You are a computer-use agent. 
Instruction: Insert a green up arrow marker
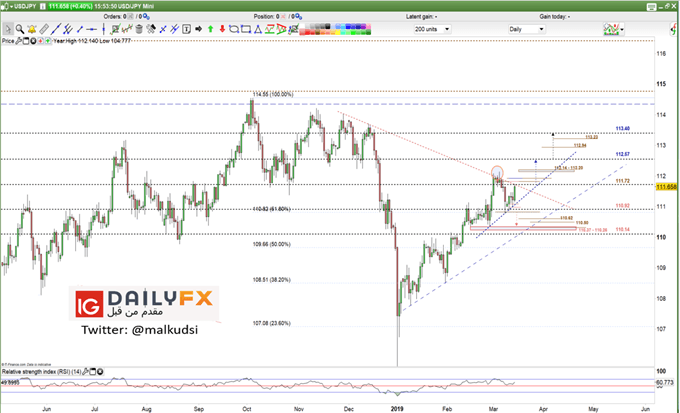[x=211, y=29]
